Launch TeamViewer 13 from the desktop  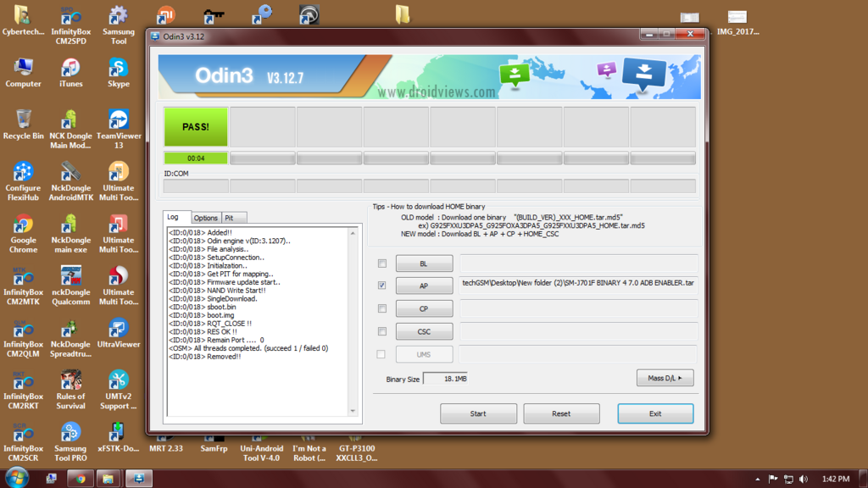coord(119,130)
